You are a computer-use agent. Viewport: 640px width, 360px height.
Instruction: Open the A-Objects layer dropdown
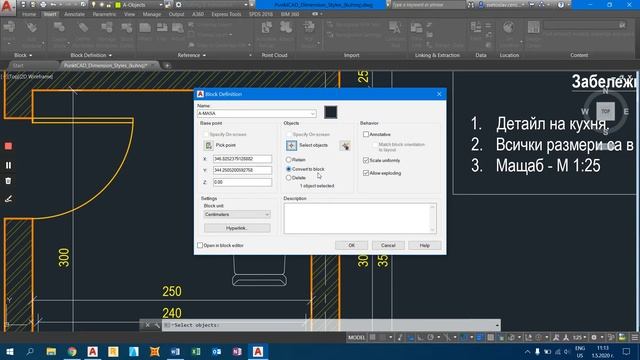(160, 5)
